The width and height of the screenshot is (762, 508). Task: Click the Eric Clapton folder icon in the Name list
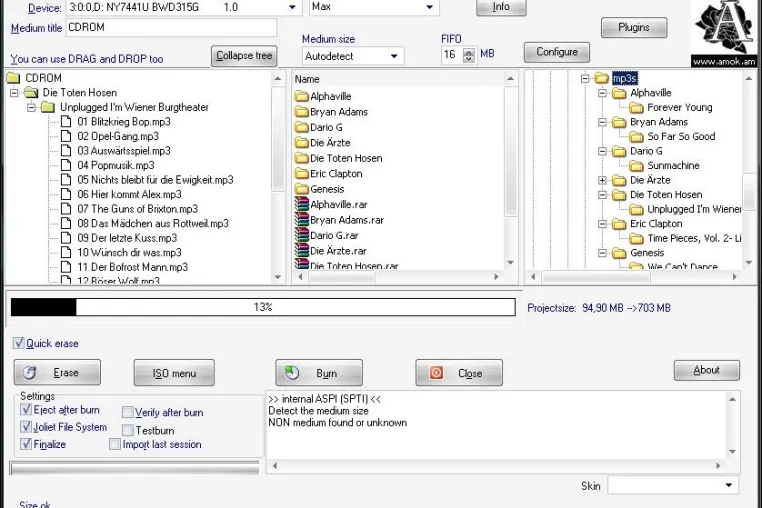point(302,174)
